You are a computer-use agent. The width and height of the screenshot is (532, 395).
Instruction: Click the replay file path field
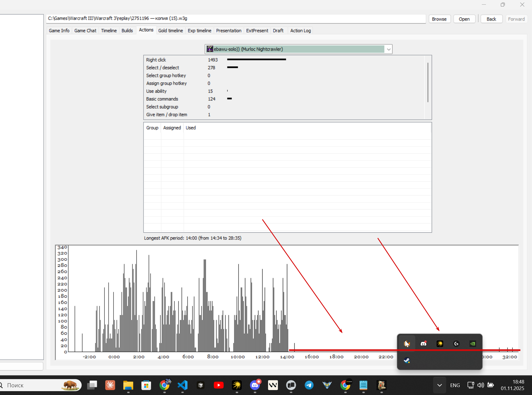(x=236, y=18)
